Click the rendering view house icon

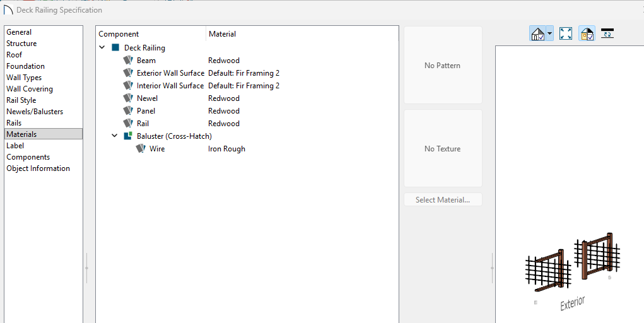click(x=537, y=33)
